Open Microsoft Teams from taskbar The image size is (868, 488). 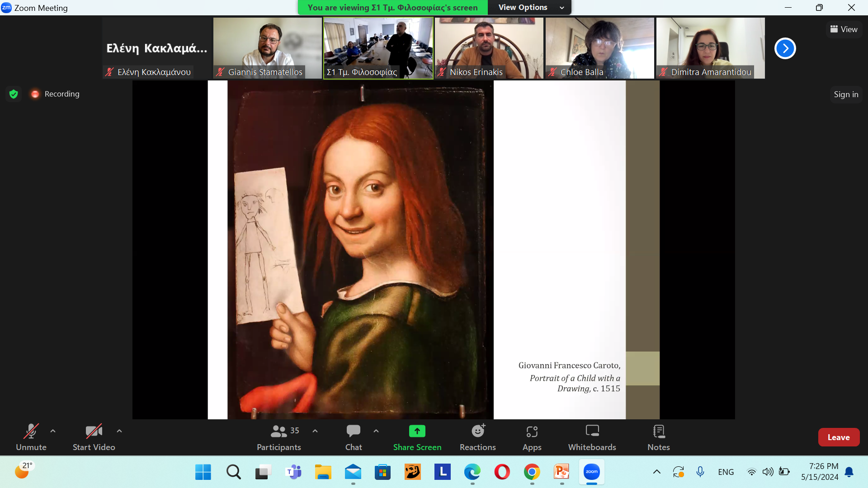coord(293,472)
